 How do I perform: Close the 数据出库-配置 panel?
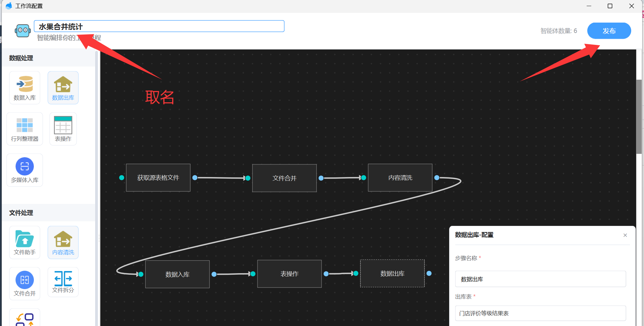pyautogui.click(x=625, y=235)
